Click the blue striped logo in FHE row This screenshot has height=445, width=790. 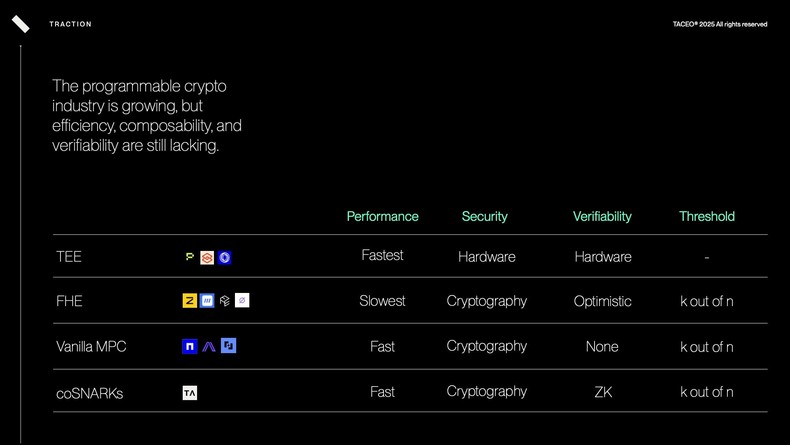[207, 300]
